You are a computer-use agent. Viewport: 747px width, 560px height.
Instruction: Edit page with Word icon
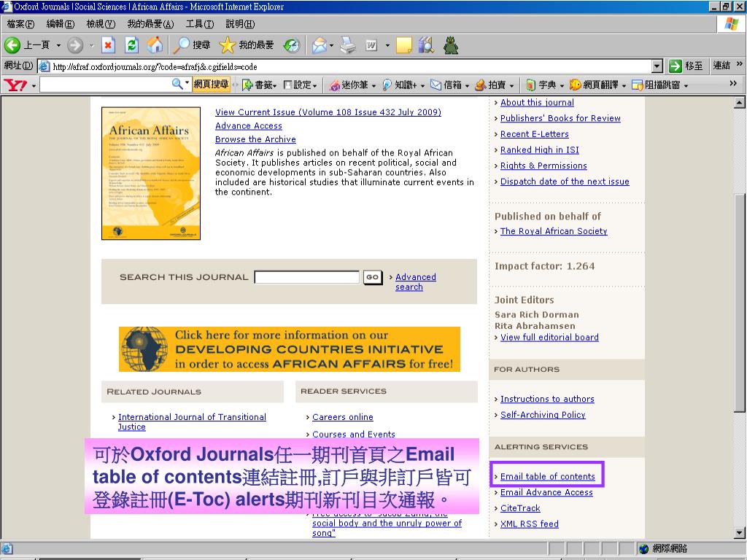pyautogui.click(x=371, y=45)
